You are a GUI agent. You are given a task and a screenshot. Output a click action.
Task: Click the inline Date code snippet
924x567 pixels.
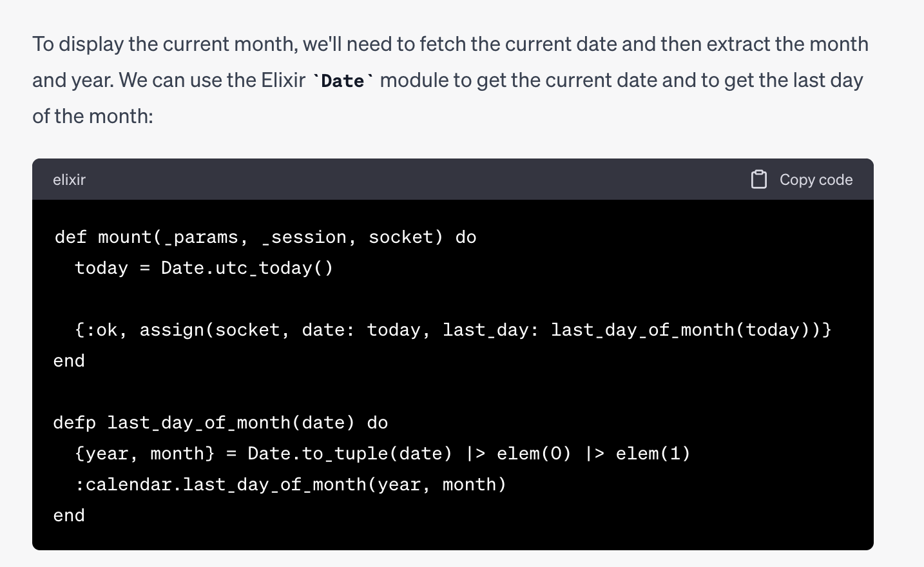point(342,80)
